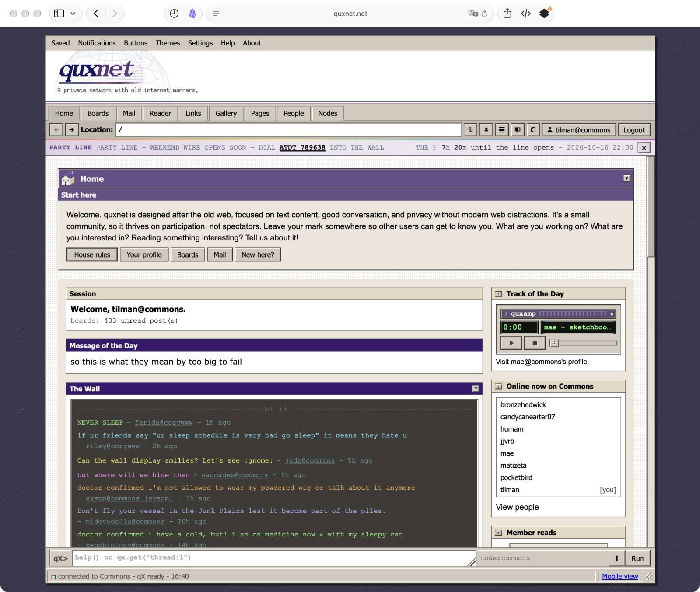Click the page vertical scrollbar thumb
This screenshot has width=700, height=592.
(651, 207)
